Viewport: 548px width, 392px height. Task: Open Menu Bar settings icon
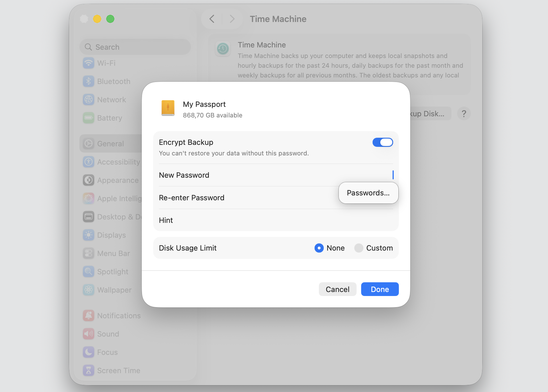[89, 253]
